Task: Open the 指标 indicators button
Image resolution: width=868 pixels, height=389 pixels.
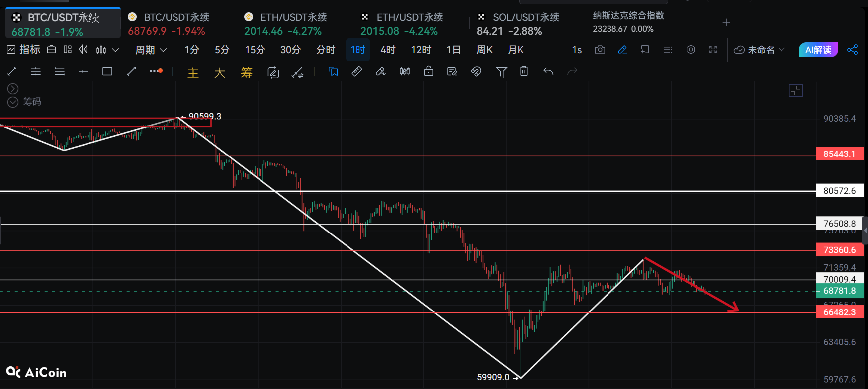Action: coord(23,50)
